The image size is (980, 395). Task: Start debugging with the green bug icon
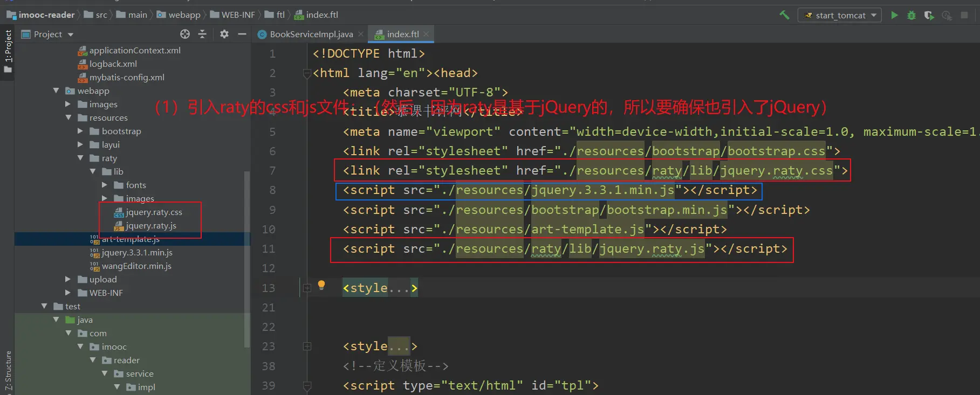(912, 15)
